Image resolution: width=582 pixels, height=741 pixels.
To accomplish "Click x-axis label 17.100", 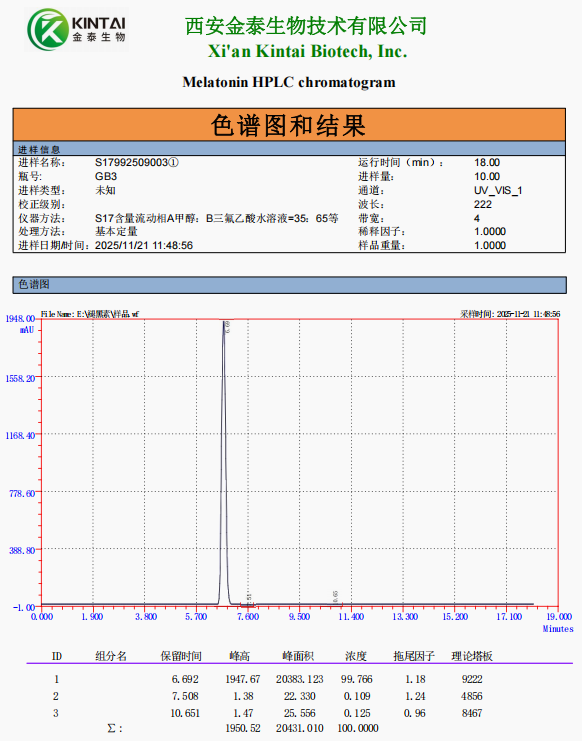I will click(509, 617).
